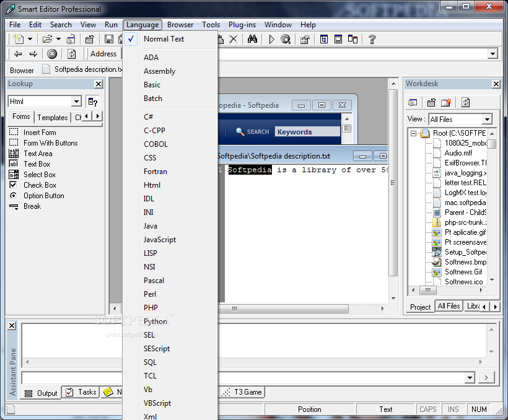This screenshot has width=508, height=420.
Task: Switch to the T3 Game tab
Action: click(243, 392)
